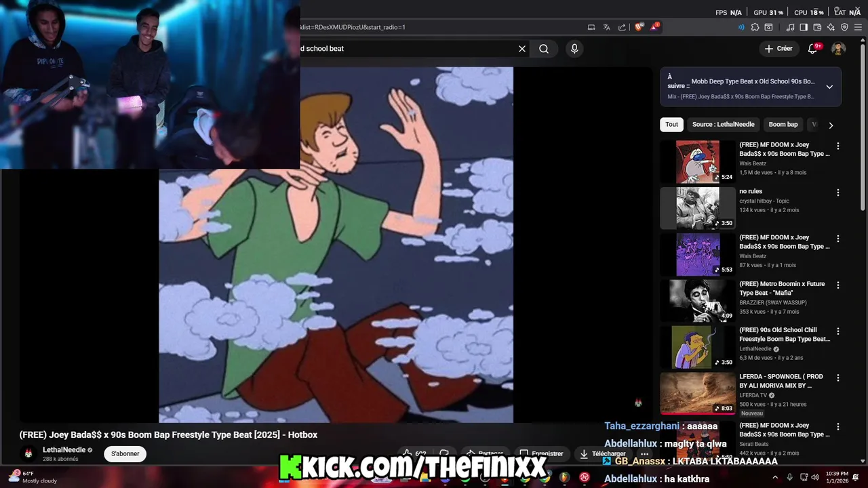This screenshot has width=868, height=488.
Task: Open the weather widget on taskbar
Action: tap(32, 477)
